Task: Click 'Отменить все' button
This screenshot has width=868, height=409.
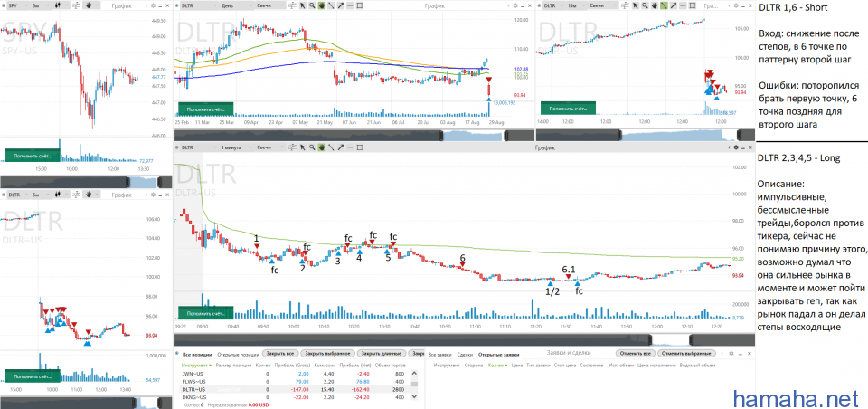Action: point(636,354)
